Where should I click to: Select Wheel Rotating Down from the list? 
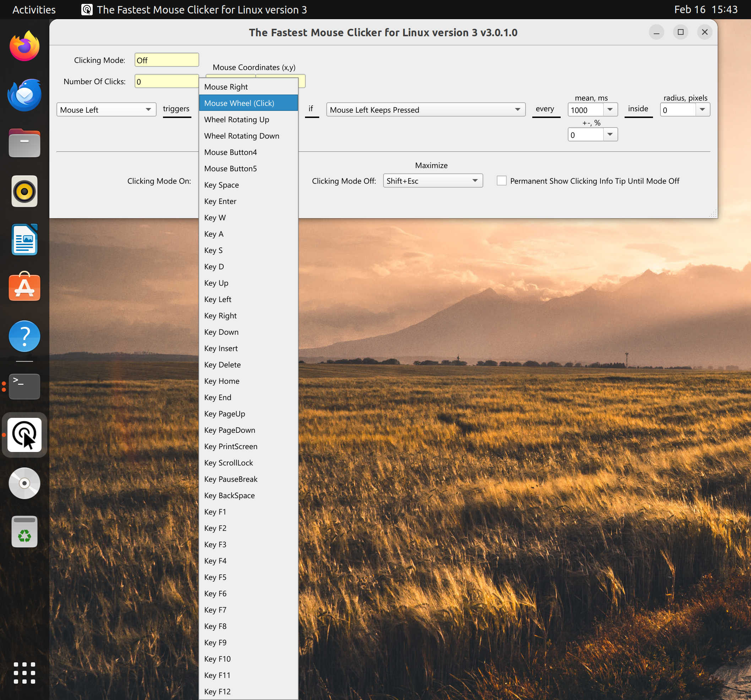(241, 136)
